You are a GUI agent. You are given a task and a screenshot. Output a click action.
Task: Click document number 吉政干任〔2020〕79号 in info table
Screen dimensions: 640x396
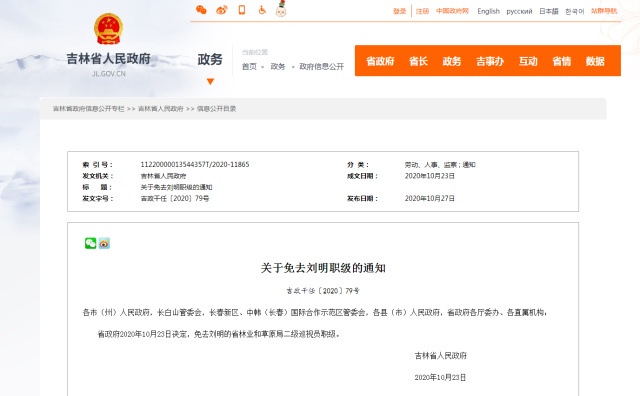tap(175, 198)
